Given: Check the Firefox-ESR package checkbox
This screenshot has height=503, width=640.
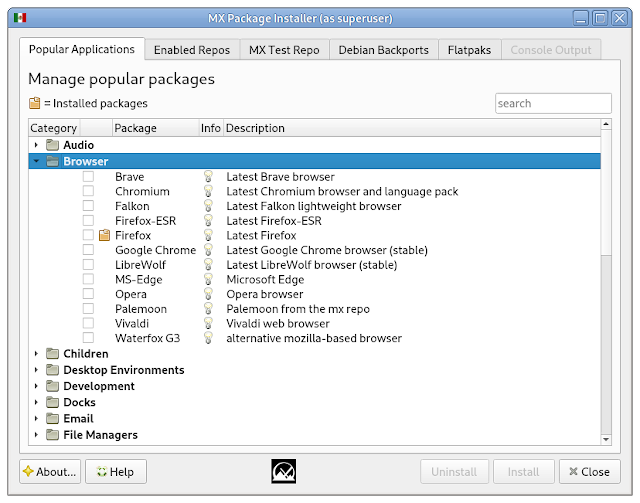Looking at the screenshot, I should [x=88, y=220].
